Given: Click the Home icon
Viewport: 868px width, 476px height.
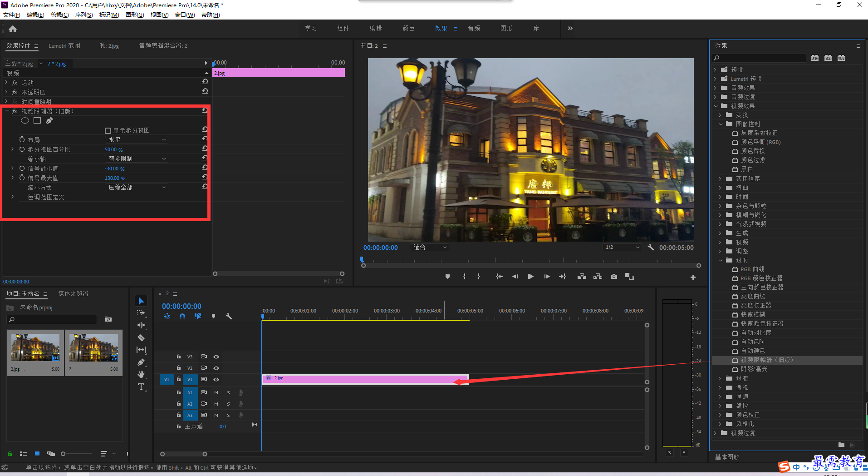Looking at the screenshot, I should [13, 29].
